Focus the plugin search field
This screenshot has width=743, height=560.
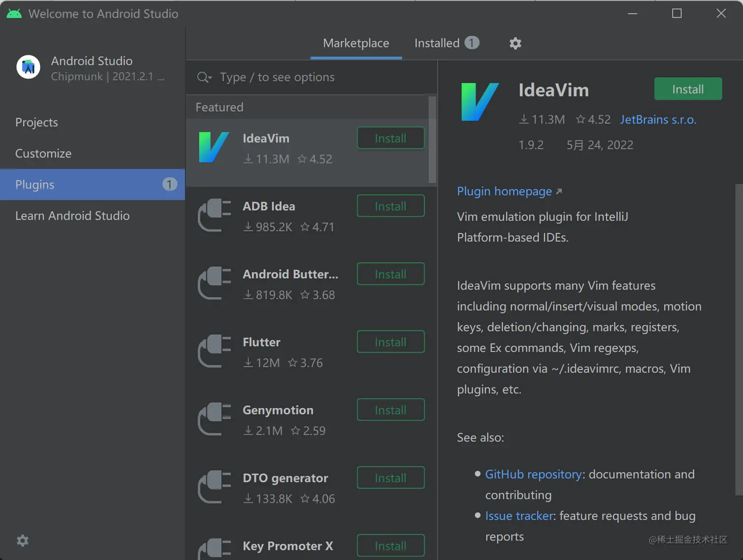pos(312,77)
